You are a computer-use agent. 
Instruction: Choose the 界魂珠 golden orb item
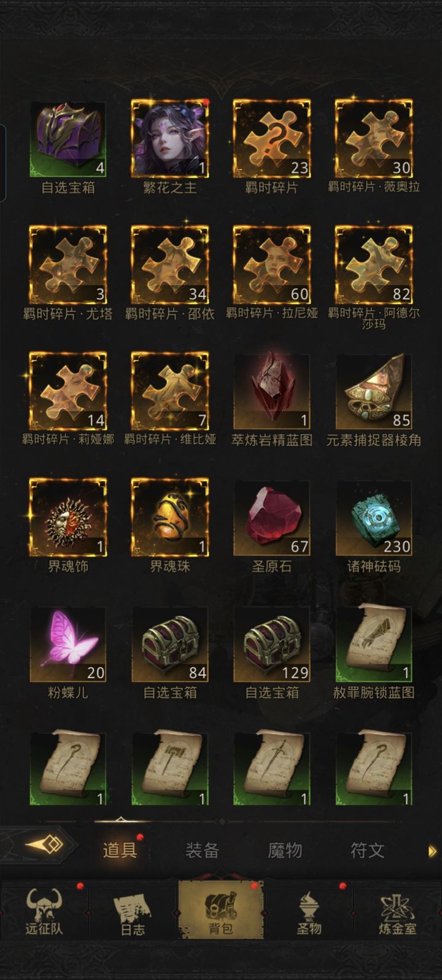click(170, 517)
